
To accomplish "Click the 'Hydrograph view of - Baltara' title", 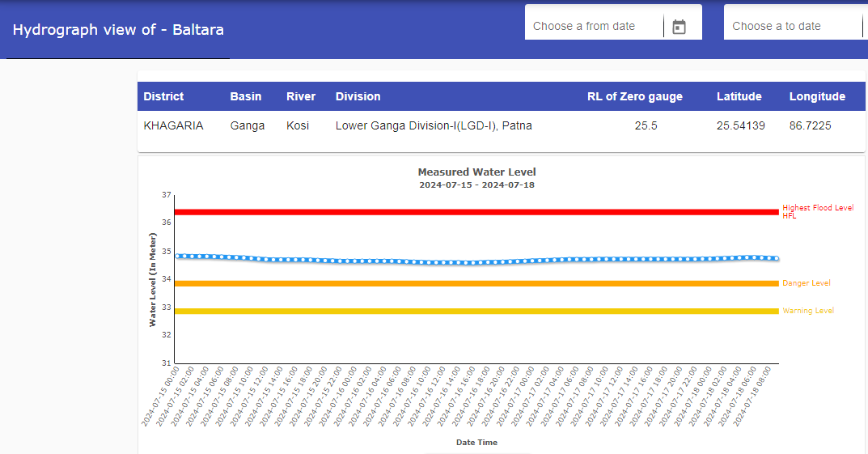I will click(118, 30).
